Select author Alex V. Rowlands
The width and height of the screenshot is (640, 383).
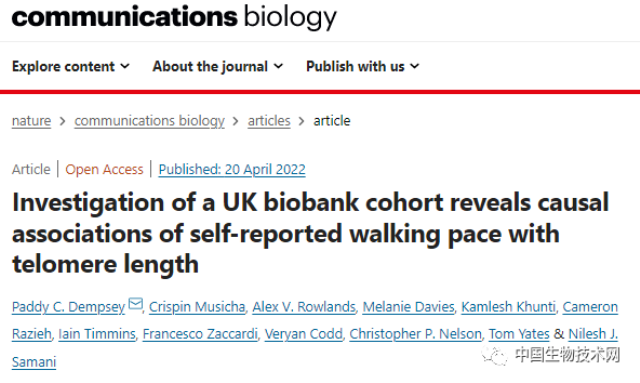(304, 307)
